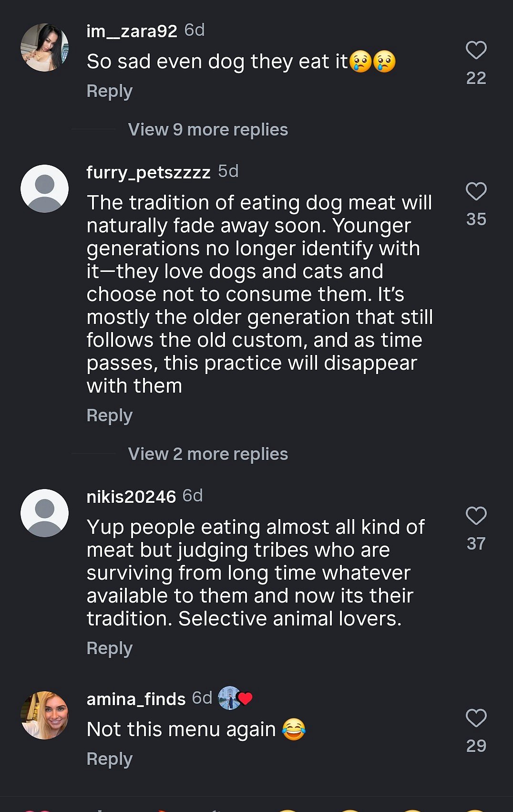Open amina_finds' profile picture
Viewport: 513px width, 812px height.
pyautogui.click(x=45, y=716)
